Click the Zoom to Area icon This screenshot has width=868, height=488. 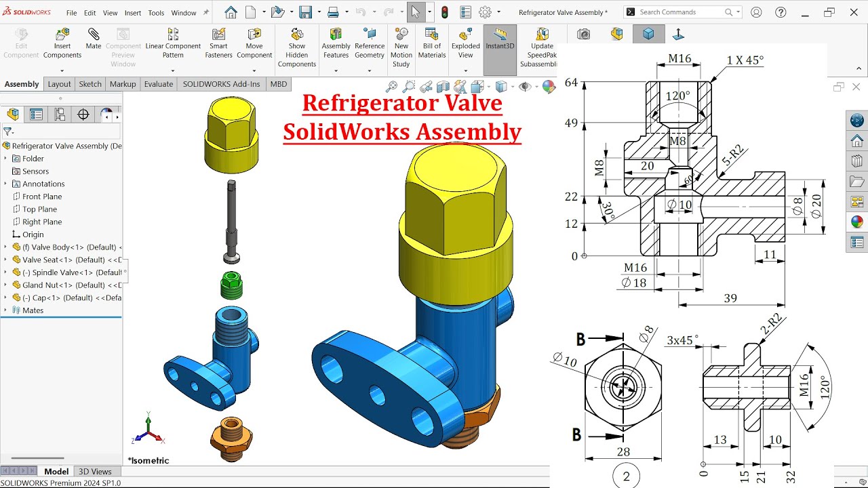click(408, 86)
